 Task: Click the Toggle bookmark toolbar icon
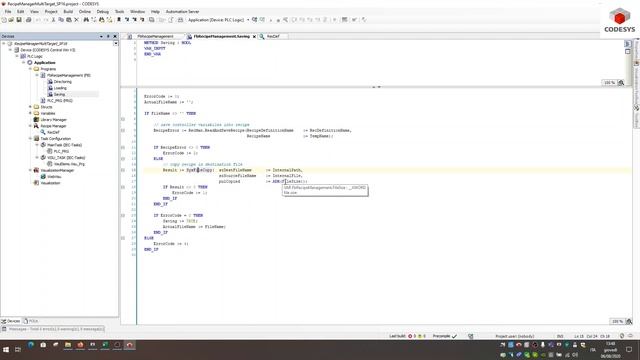119,20
